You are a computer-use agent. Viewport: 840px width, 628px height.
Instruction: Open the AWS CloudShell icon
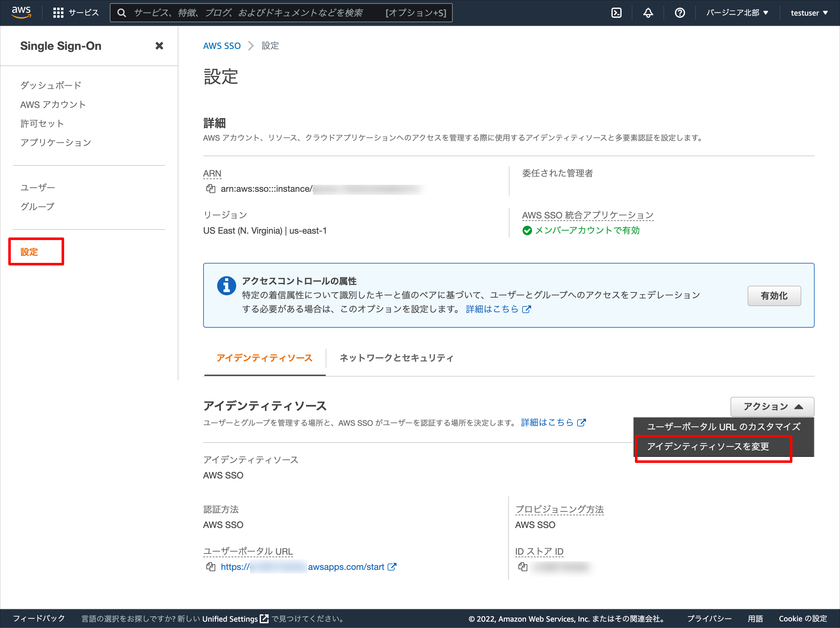click(x=616, y=13)
